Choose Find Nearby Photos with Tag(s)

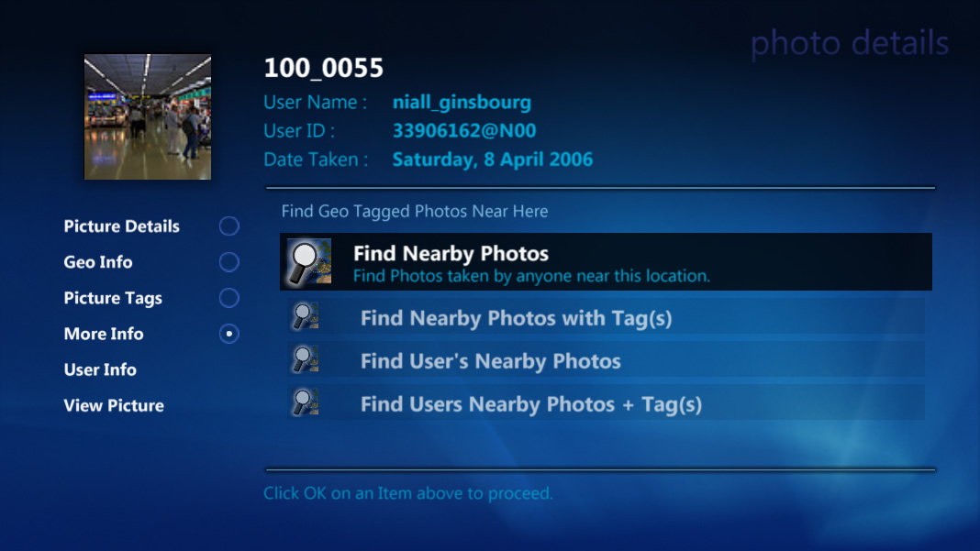(606, 316)
